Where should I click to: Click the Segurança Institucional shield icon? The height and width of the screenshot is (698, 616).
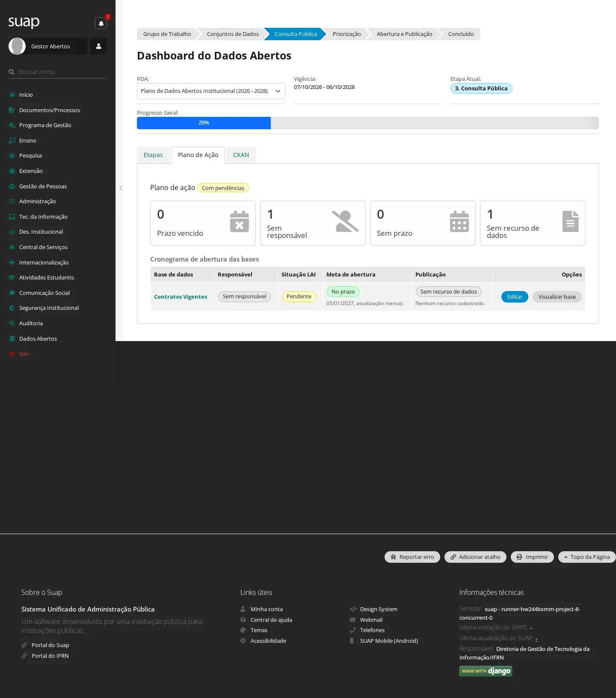click(12, 308)
